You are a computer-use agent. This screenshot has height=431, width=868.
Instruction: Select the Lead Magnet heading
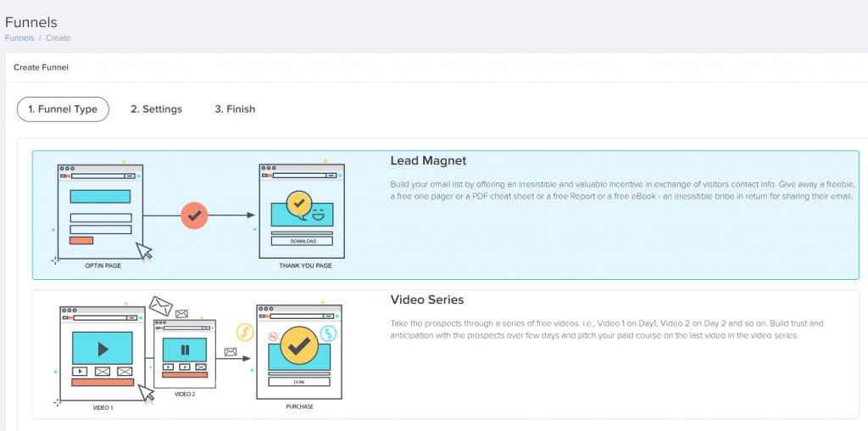pos(428,160)
